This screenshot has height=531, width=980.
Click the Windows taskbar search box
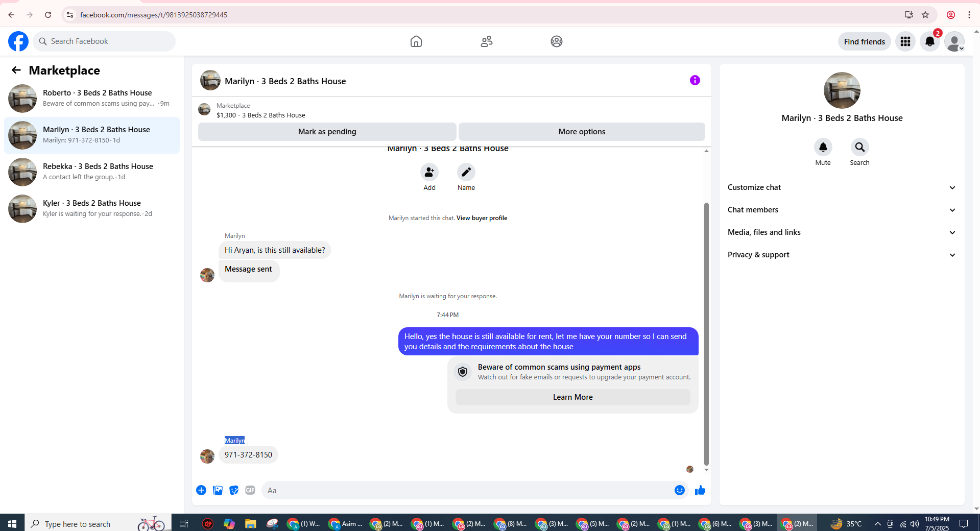click(98, 523)
